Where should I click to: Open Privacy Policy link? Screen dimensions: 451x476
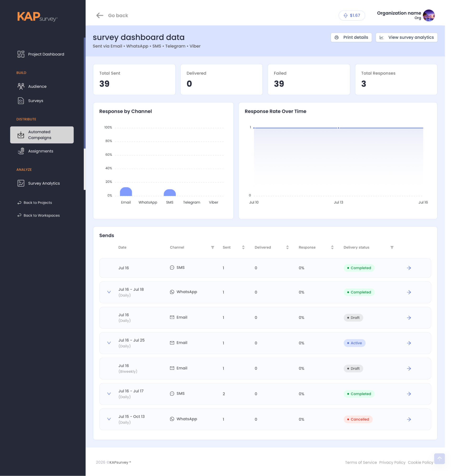coord(392,462)
